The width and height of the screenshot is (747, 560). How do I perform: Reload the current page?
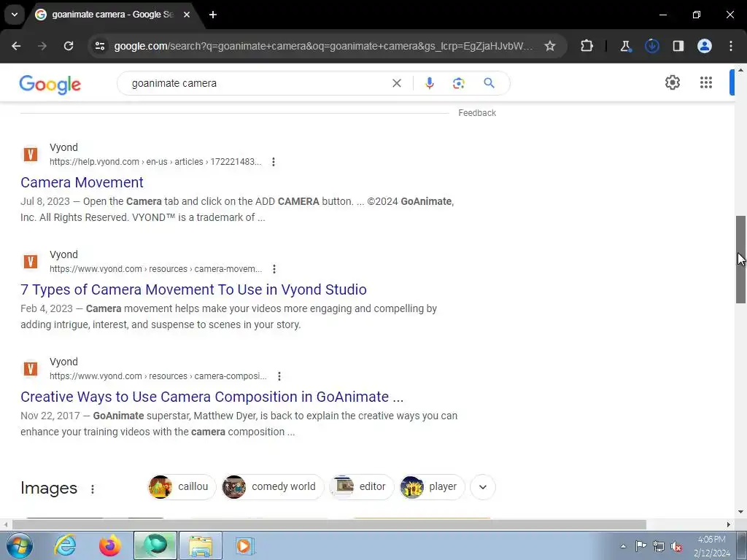(69, 46)
